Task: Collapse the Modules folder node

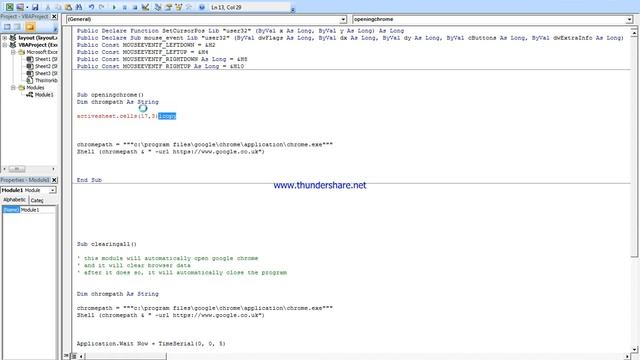Action: click(x=13, y=88)
